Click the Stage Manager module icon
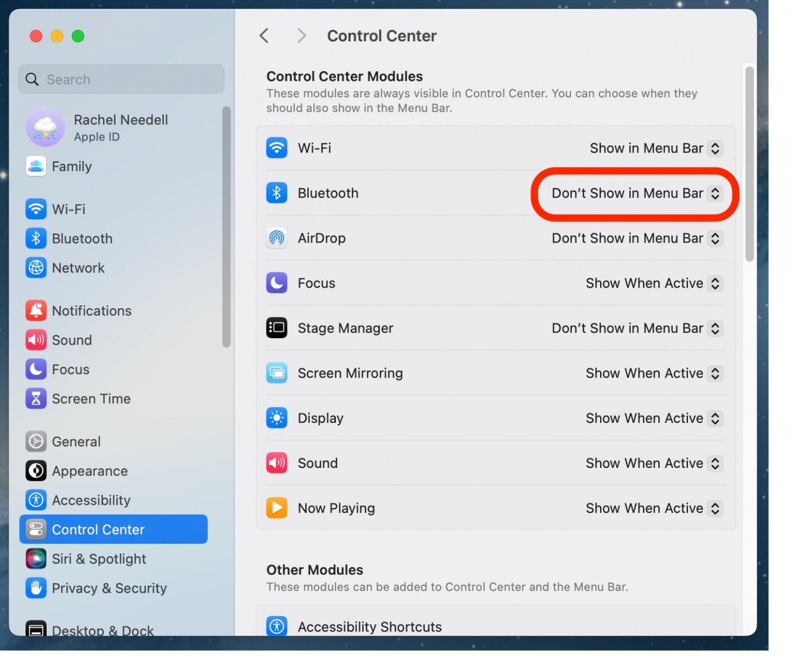 [x=277, y=328]
